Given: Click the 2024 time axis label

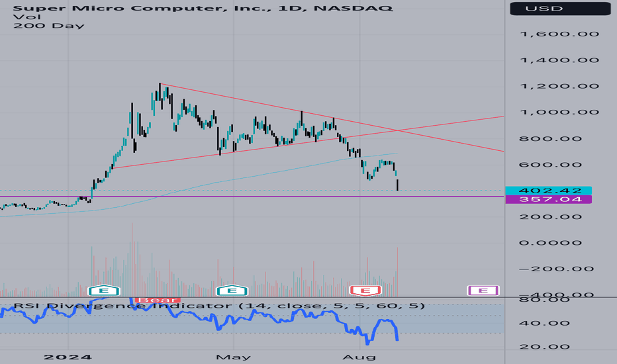Looking at the screenshot, I should (x=68, y=357).
